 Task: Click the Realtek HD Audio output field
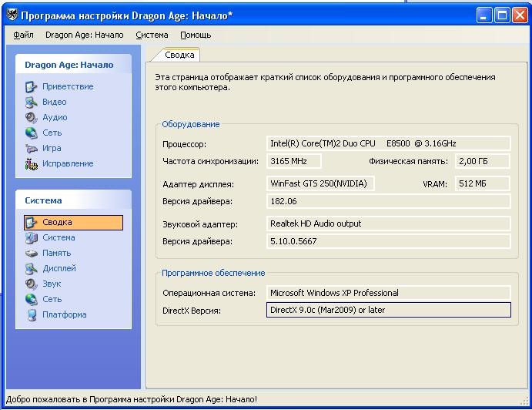coord(389,223)
